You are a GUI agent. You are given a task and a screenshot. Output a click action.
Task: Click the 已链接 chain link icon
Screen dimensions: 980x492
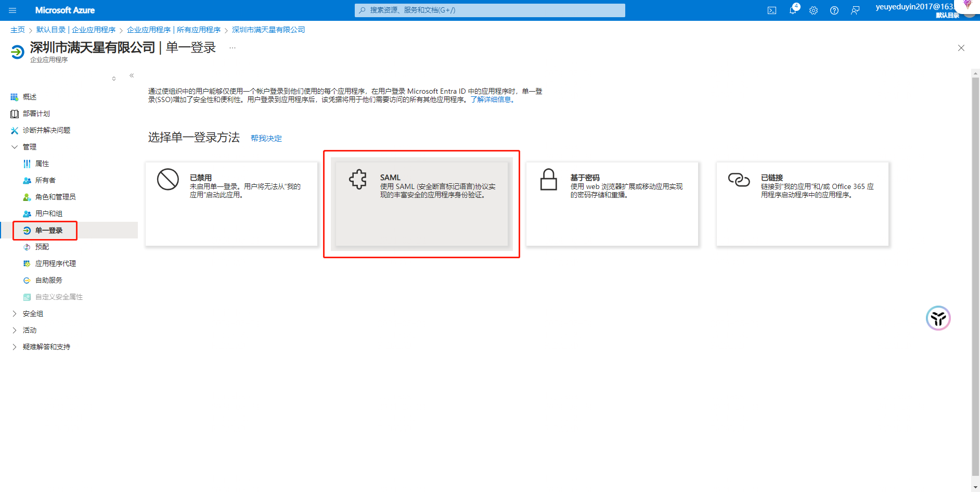[739, 180]
